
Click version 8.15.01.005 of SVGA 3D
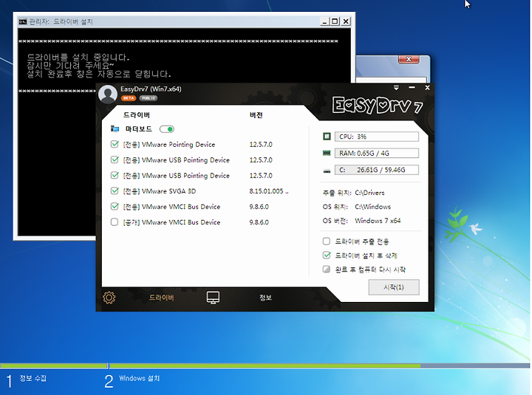269,191
